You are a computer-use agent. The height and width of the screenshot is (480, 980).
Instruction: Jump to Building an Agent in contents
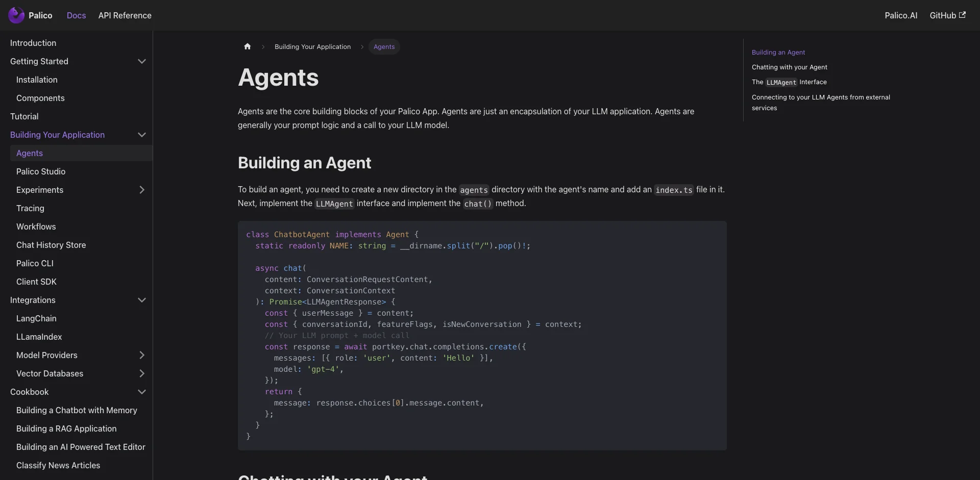coord(778,52)
